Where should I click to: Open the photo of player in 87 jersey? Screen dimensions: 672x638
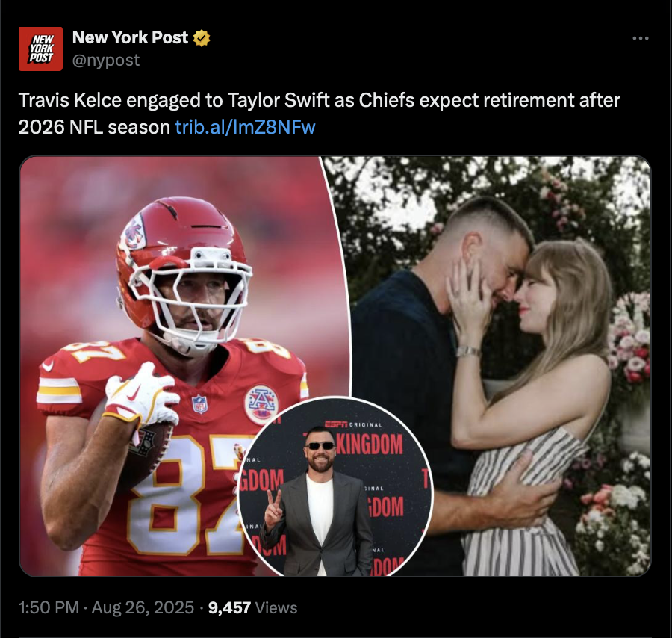[172, 366]
